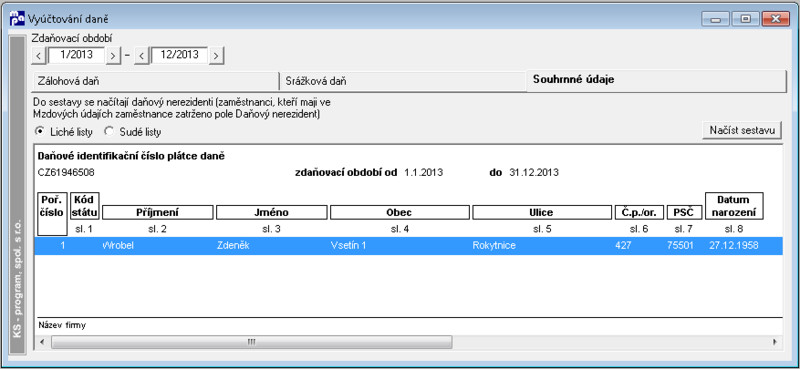The image size is (800, 369).
Task: Step end period forward from 12/2013
Action: [216, 55]
